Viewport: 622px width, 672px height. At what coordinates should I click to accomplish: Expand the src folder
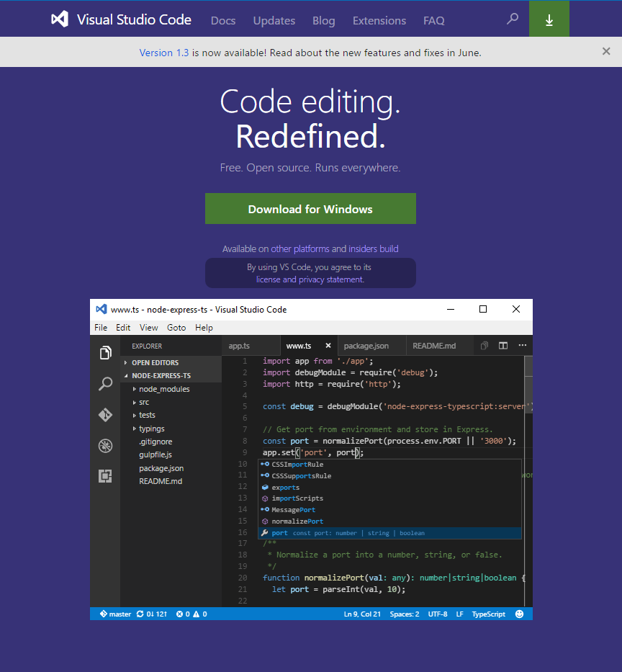pos(134,402)
